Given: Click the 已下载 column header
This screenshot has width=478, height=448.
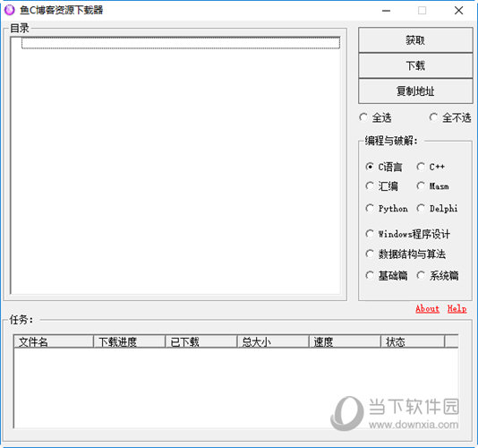Looking at the screenshot, I should click(201, 341).
